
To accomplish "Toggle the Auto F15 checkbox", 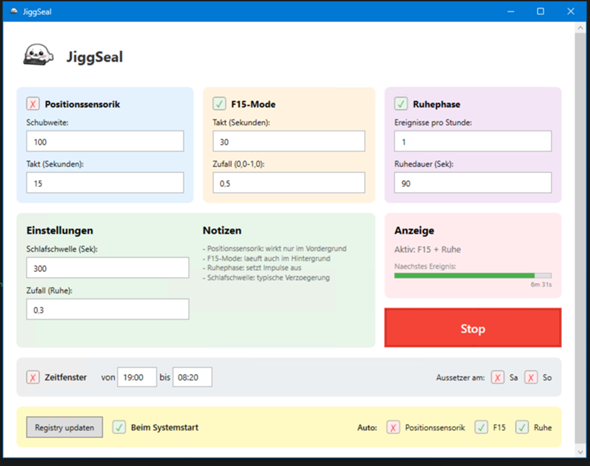I will point(481,427).
